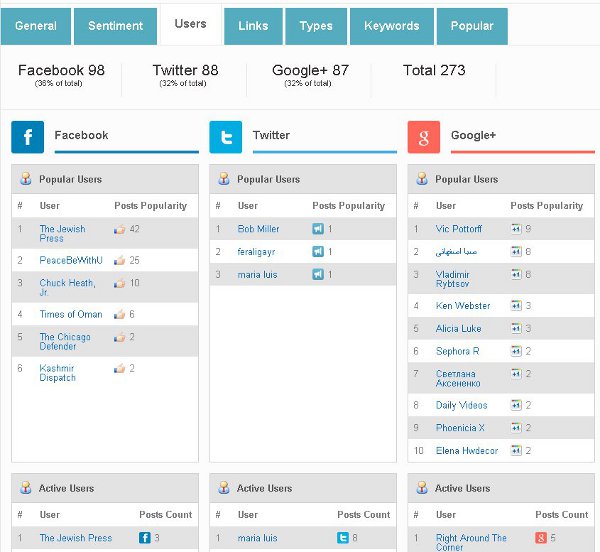Click the Total 273 summary
This screenshot has width=600, height=552.
pos(434,70)
